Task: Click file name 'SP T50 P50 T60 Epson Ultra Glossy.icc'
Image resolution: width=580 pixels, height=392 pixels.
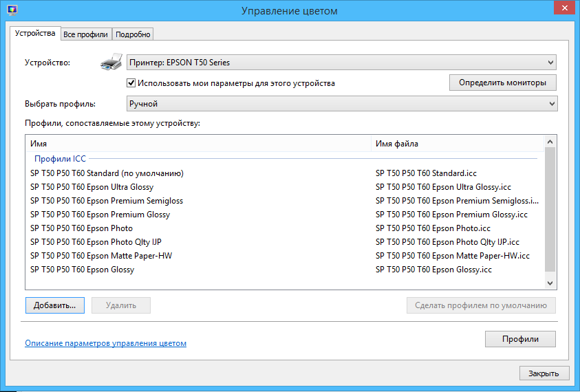Action: tap(443, 187)
